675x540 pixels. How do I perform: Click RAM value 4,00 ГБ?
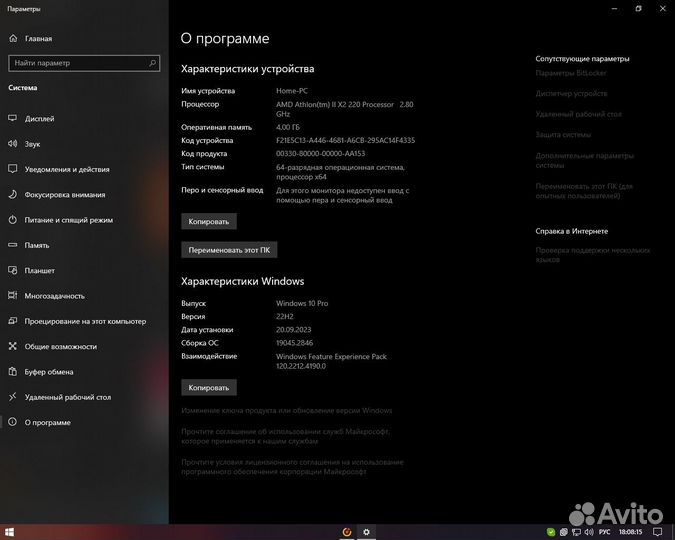click(288, 127)
